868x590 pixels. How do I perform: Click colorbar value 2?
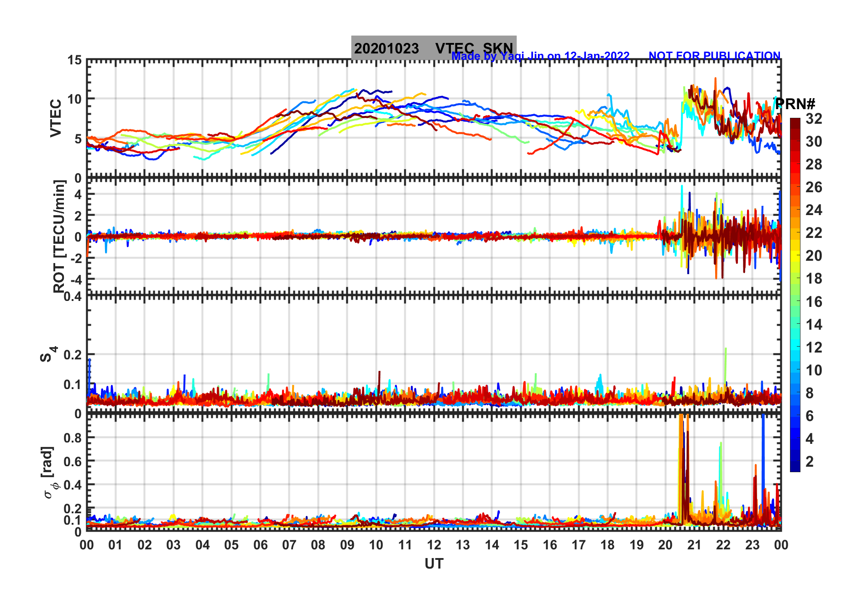(810, 462)
